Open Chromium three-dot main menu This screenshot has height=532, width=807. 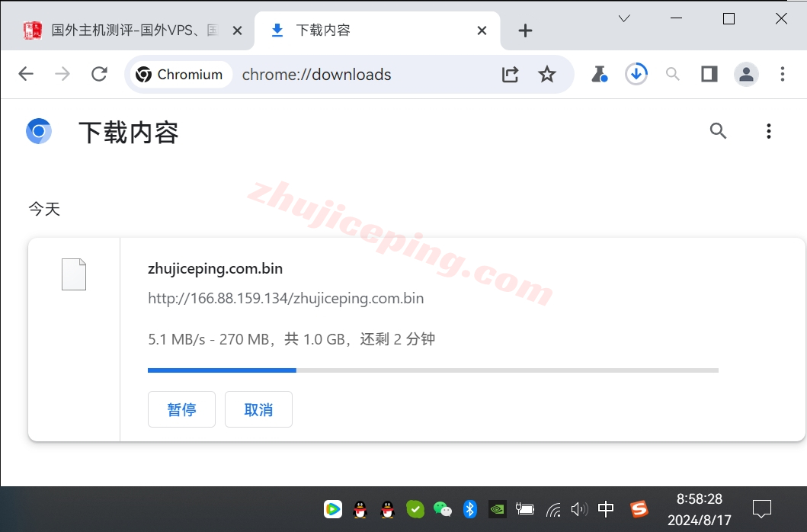[783, 74]
